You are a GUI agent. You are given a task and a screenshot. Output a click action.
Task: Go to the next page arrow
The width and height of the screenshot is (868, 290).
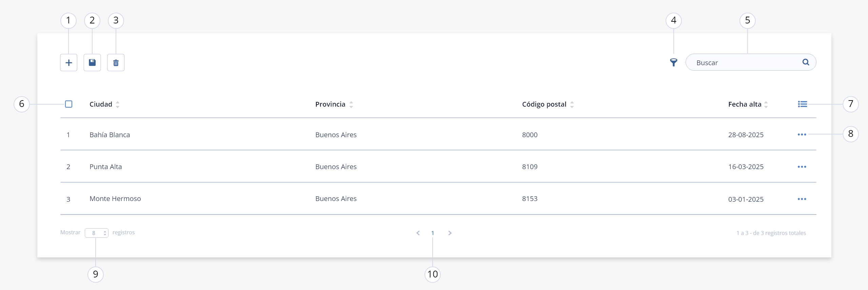450,233
